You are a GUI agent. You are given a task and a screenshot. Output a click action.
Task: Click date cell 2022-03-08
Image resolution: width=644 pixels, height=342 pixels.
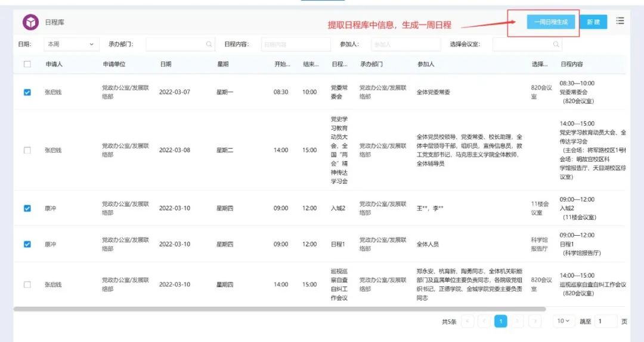(175, 150)
